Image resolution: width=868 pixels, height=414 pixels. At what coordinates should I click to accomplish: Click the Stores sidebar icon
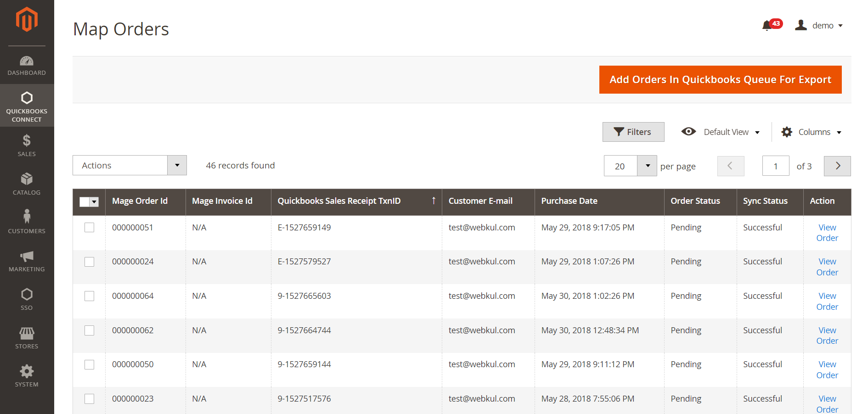[27, 334]
